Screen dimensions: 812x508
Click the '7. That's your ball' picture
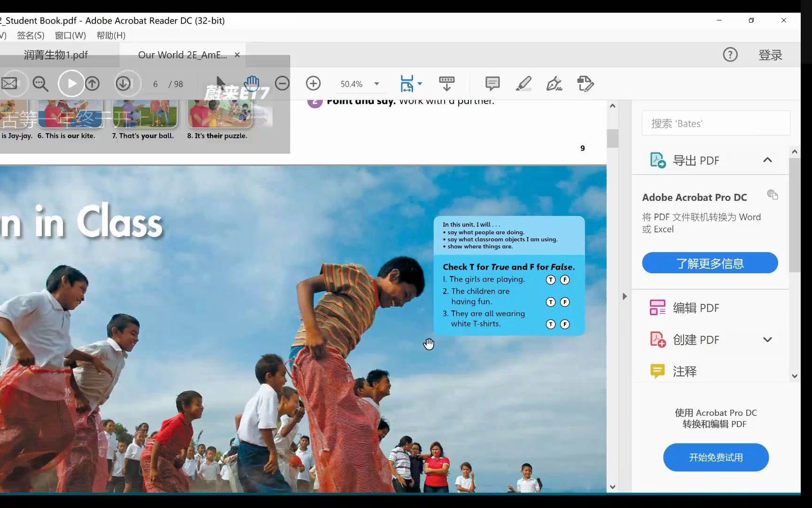point(145,114)
